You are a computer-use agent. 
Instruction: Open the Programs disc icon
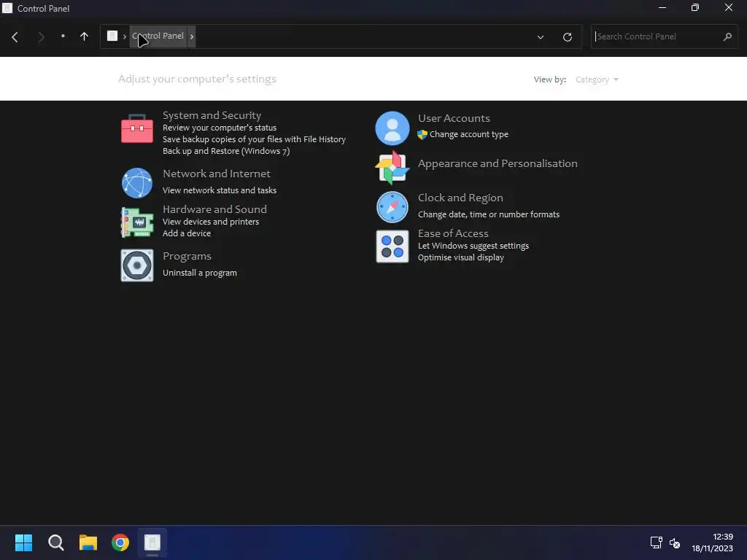136,265
